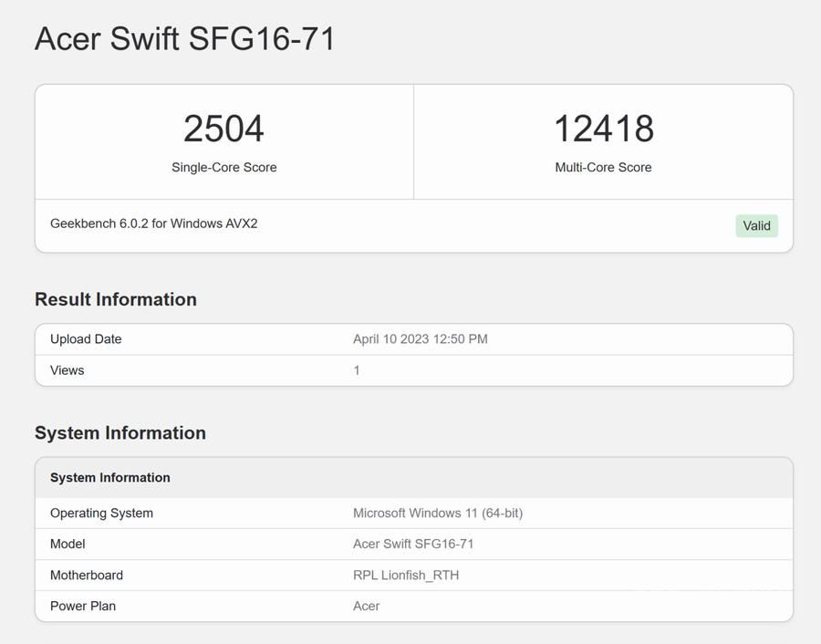Click the Acer Swift SFG16-71 model value
The height and width of the screenshot is (644, 821).
click(413, 545)
